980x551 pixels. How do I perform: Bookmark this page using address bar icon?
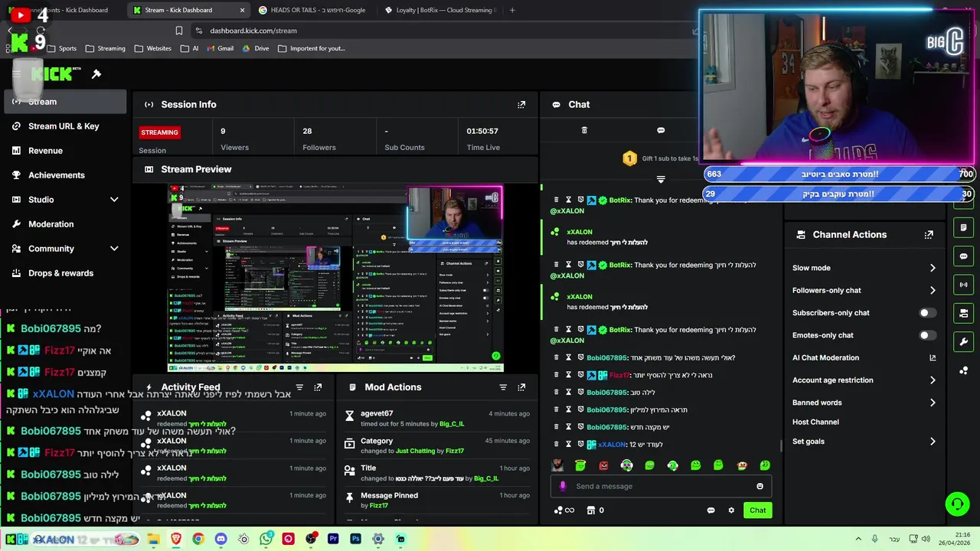[x=178, y=31]
